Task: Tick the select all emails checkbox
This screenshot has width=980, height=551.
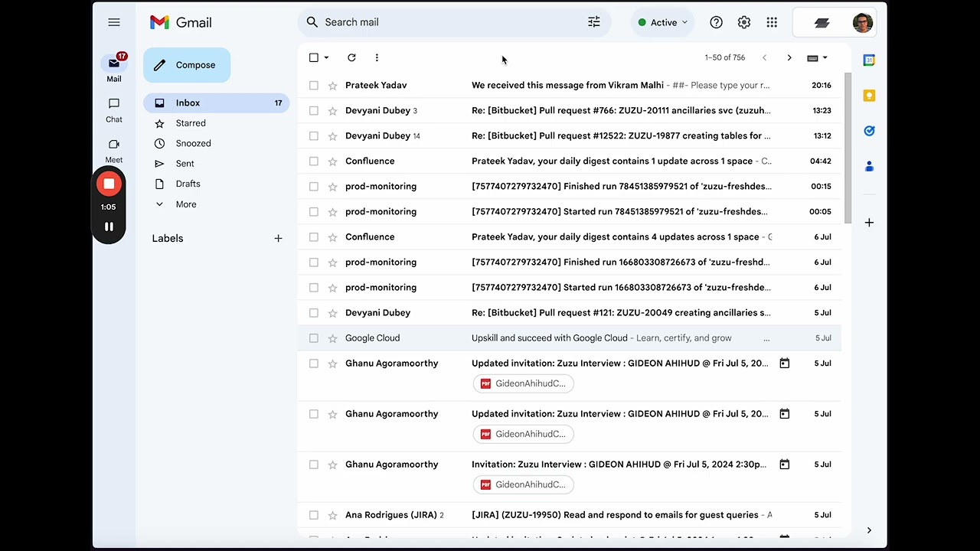Action: tap(314, 57)
